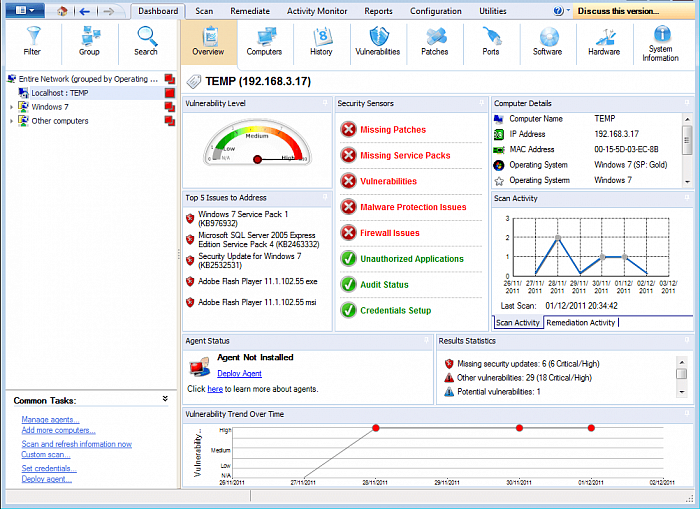Show the Remediation Activity tab
This screenshot has height=509, width=700.
581,322
